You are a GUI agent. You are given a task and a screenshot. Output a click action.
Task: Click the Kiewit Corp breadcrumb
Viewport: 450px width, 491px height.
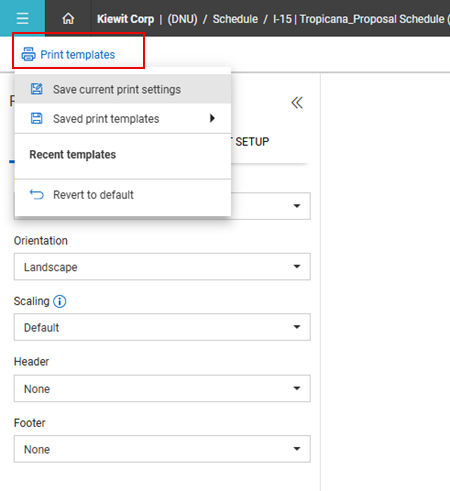[125, 19]
